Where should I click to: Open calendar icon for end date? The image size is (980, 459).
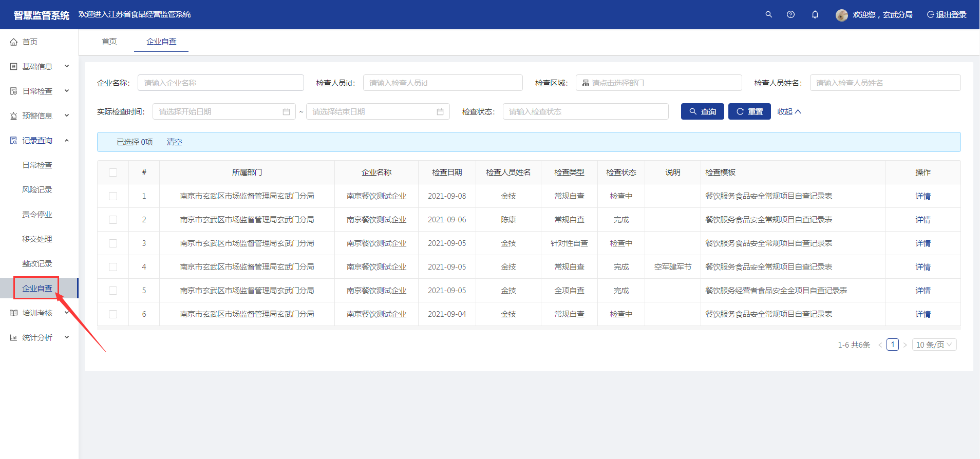point(440,112)
